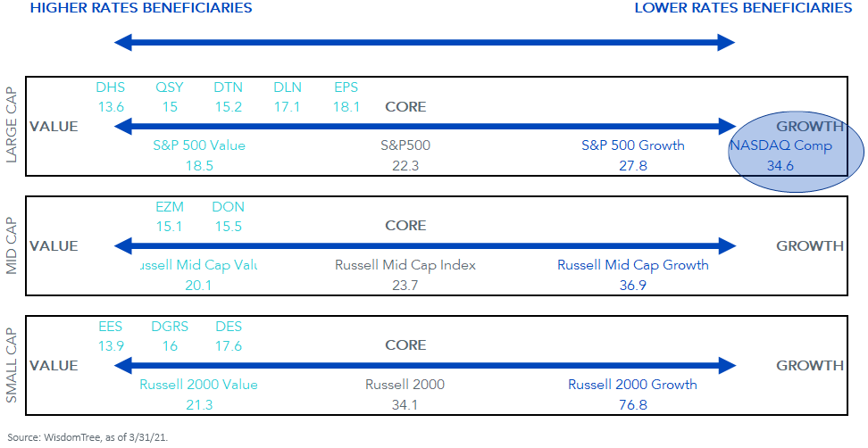Click the 34.1 value under Russell 2000

pos(405,405)
